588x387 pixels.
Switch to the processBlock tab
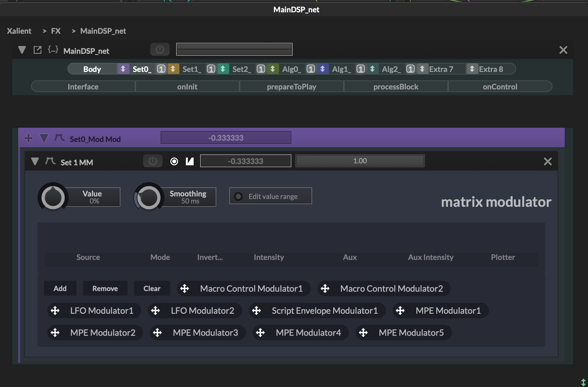pos(396,86)
